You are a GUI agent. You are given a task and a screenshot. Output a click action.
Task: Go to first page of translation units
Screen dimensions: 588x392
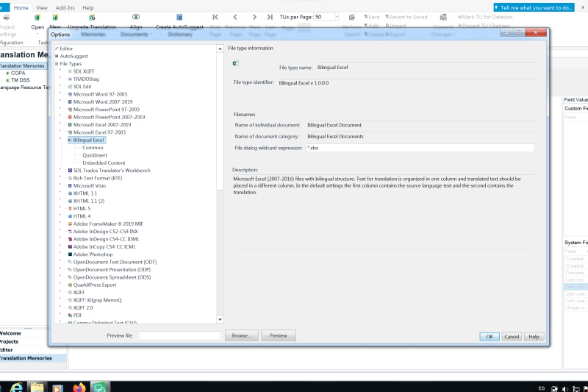coord(215,17)
